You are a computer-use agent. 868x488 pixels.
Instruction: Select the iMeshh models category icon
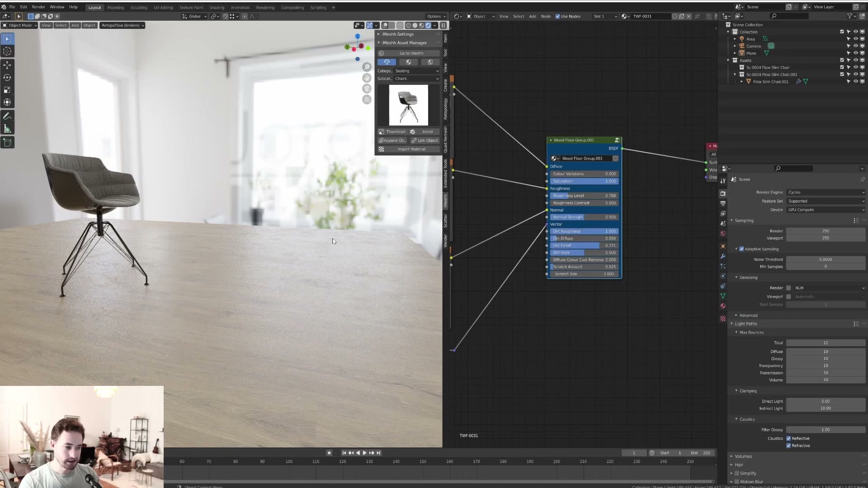[387, 62]
